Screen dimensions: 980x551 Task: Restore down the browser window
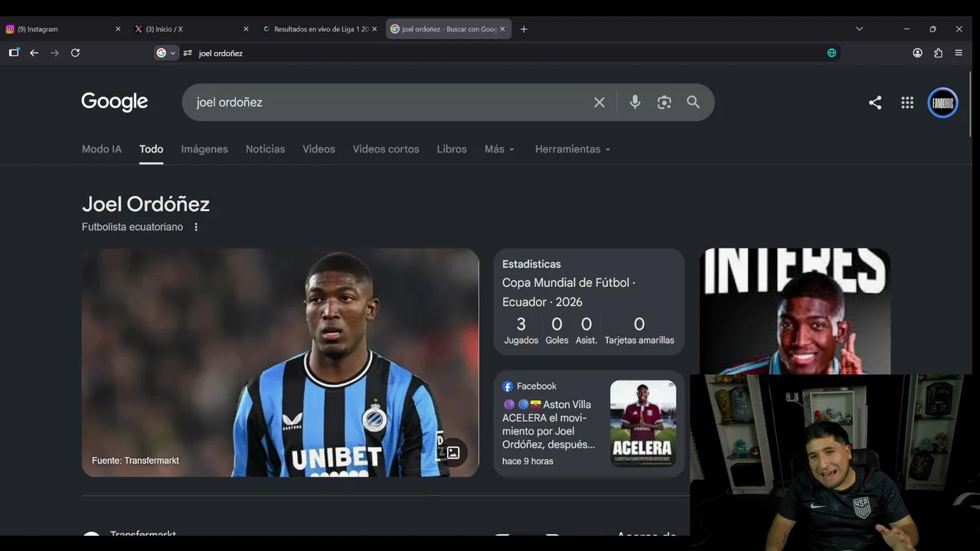tap(933, 29)
